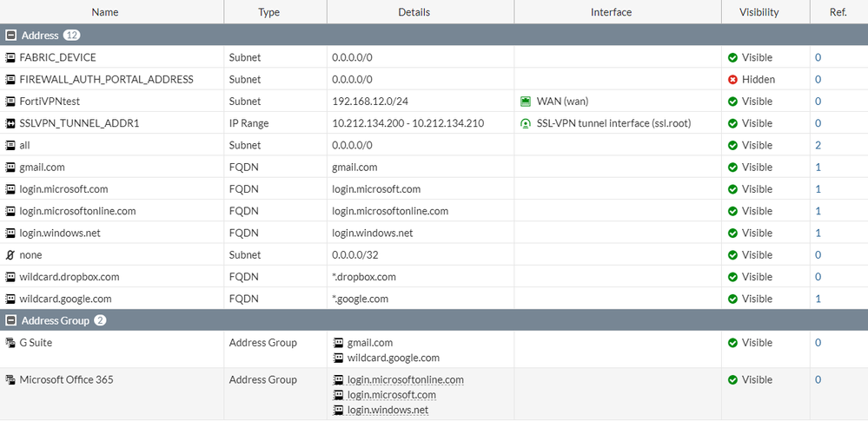This screenshot has width=868, height=421.
Task: Click the SSL-VPN tunnel interface icon
Action: [525, 123]
